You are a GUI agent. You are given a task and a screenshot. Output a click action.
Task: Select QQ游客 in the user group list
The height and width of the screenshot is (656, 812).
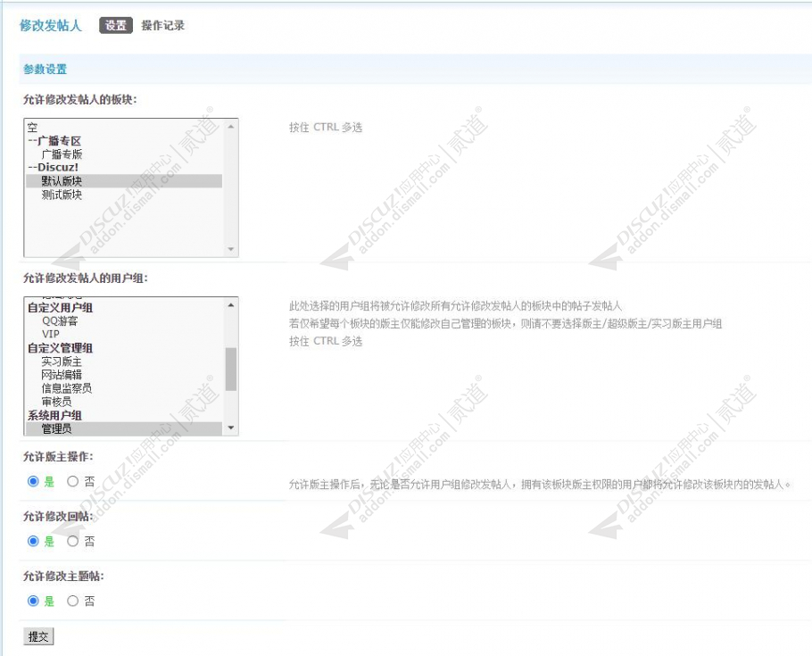[124, 320]
